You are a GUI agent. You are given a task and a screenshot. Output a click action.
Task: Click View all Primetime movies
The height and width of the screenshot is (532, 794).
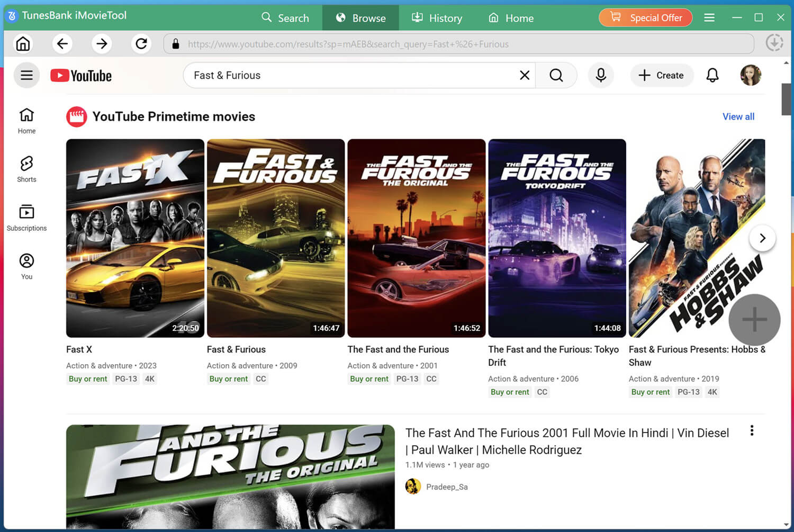click(x=738, y=116)
